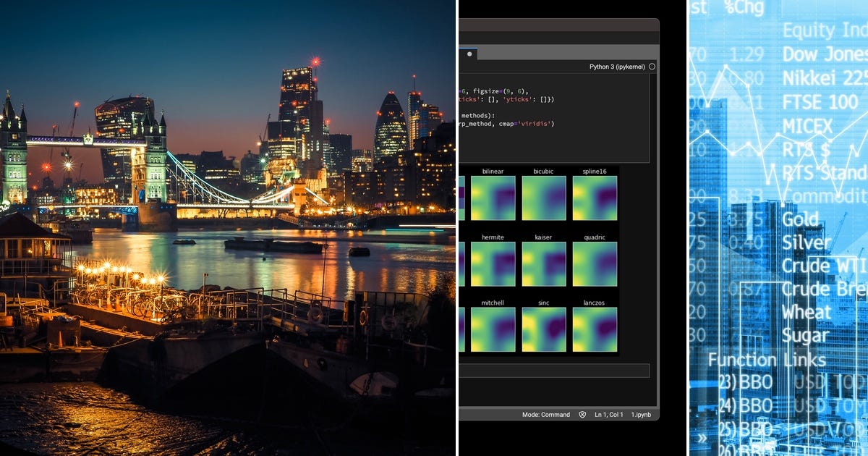Click inside the code cell editor
The width and height of the screenshot is (868, 456).
coord(554,119)
